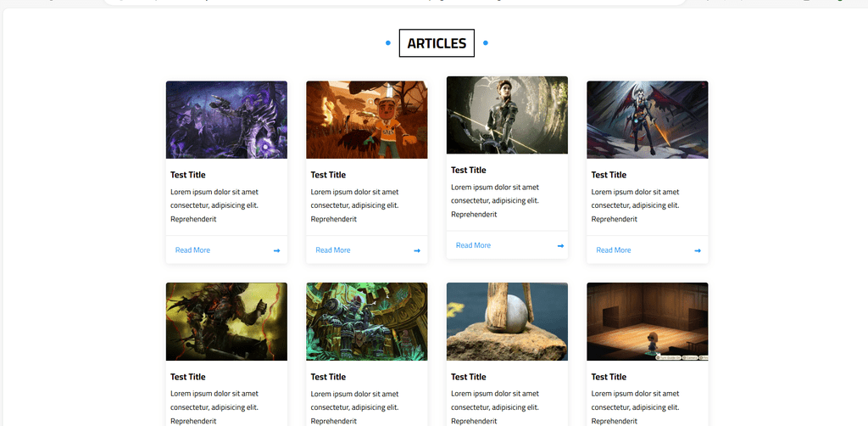Click Lorem ipsum text on winged demon card

(x=635, y=205)
